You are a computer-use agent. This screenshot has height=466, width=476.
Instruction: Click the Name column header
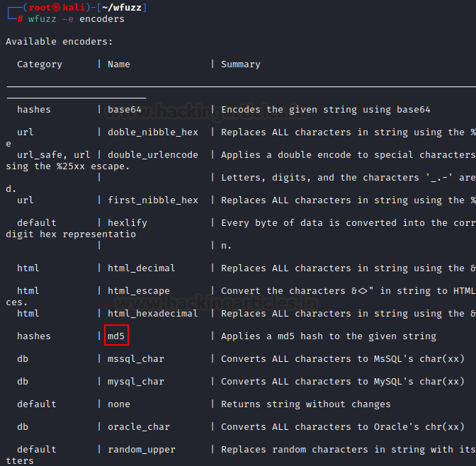point(119,64)
